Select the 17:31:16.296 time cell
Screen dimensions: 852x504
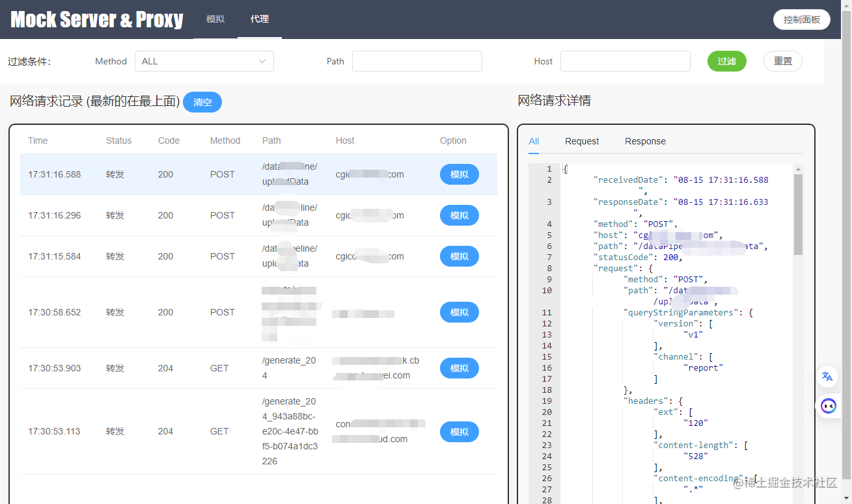(x=55, y=215)
